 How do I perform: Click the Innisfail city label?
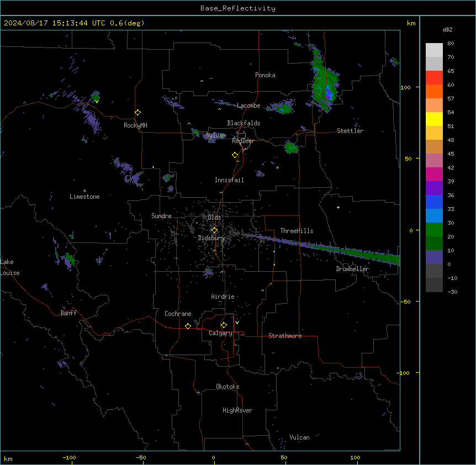[229, 180]
